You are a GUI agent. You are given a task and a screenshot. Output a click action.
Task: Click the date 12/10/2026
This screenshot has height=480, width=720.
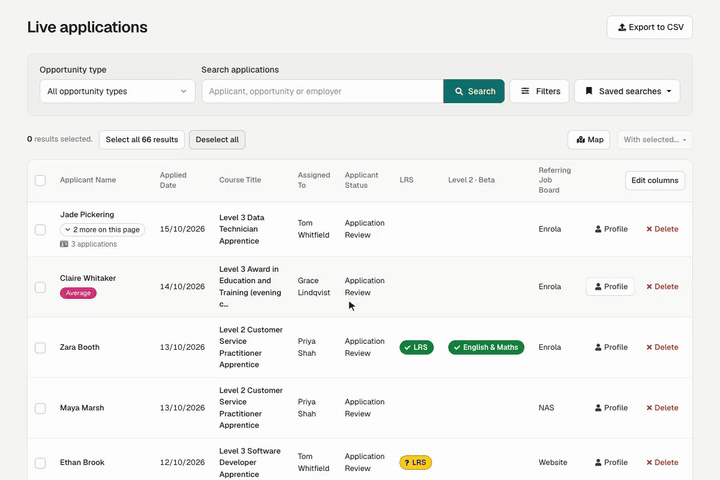pos(182,463)
